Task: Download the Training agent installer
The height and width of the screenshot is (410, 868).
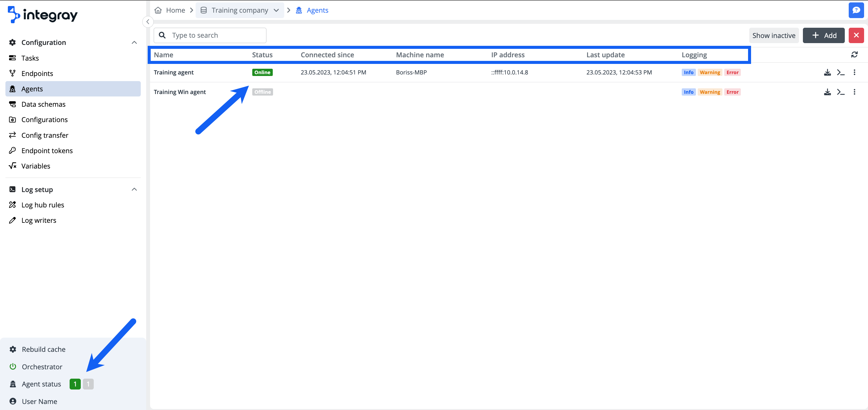Action: [x=827, y=72]
